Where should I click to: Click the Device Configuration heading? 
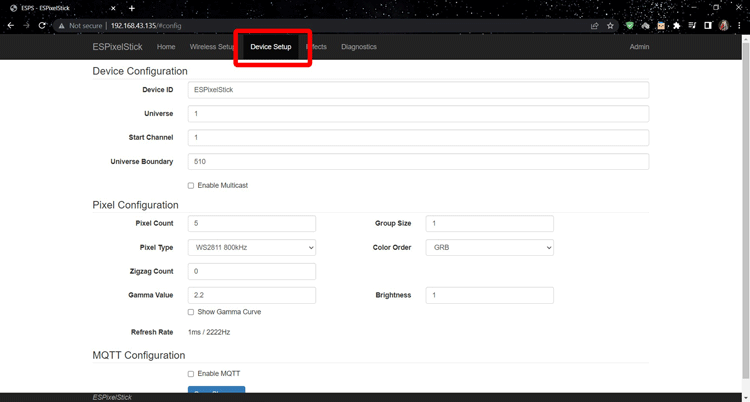[x=140, y=71]
